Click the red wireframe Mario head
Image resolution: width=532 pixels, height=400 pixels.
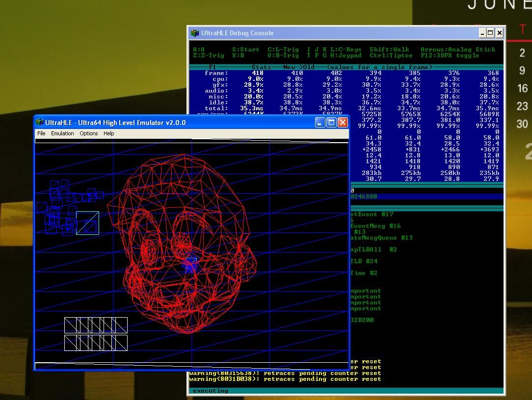(182, 245)
